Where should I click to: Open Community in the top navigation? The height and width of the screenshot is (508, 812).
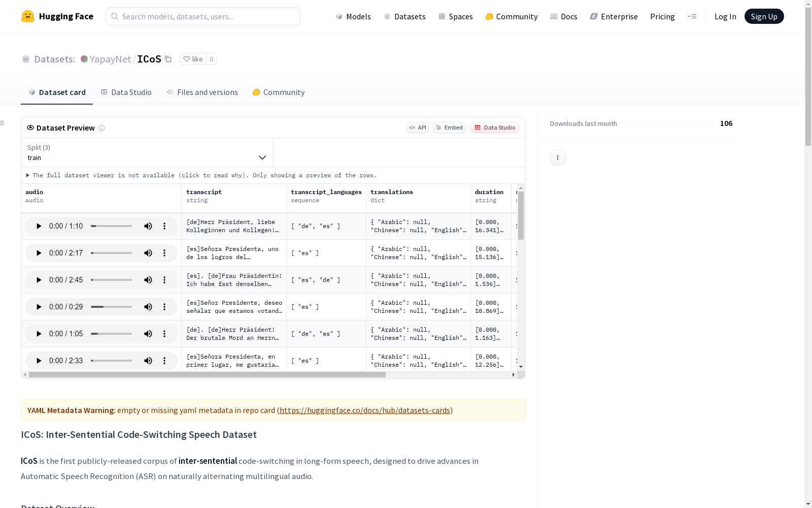tap(511, 16)
